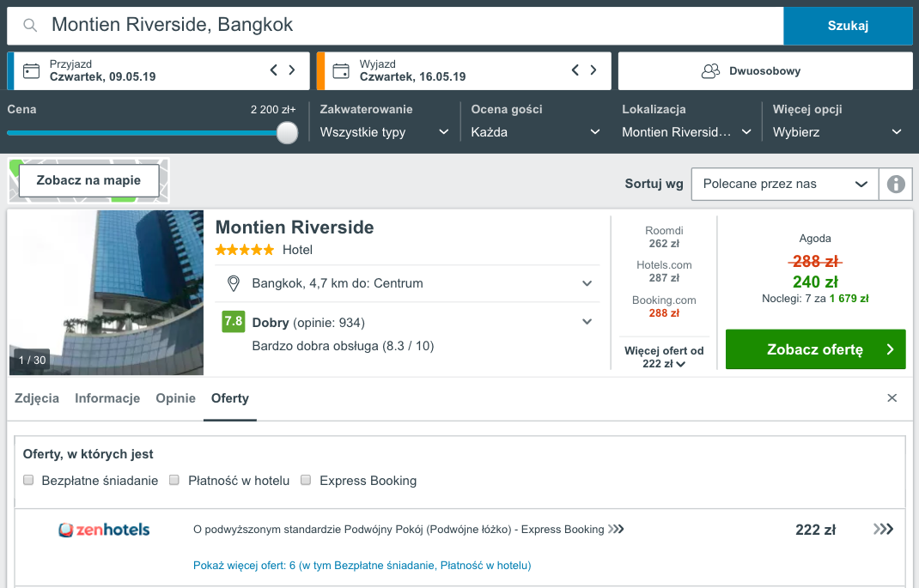Click the search magnifier icon
Viewport: 919px width, 588px height.
30,25
